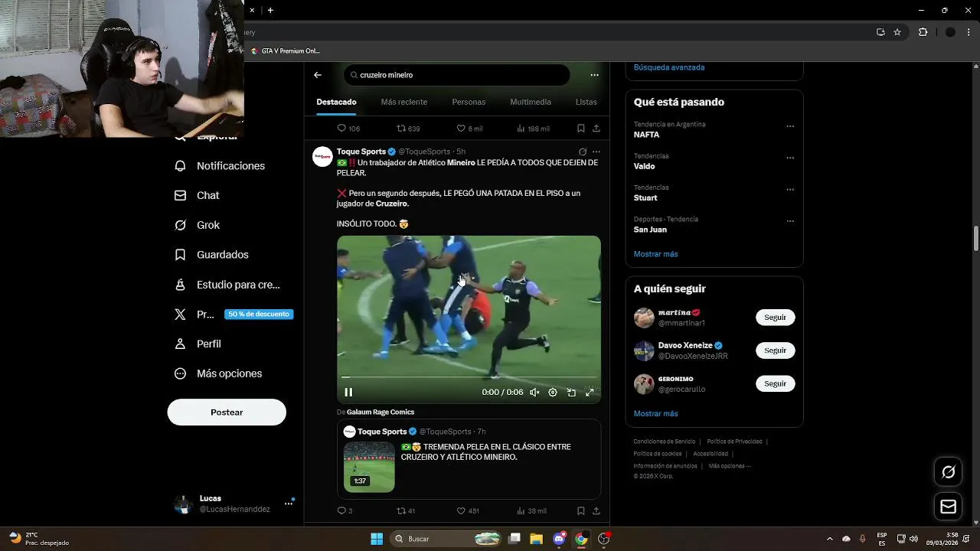Share the Toque Sports video post
Image resolution: width=980 pixels, height=551 pixels.
click(x=596, y=510)
